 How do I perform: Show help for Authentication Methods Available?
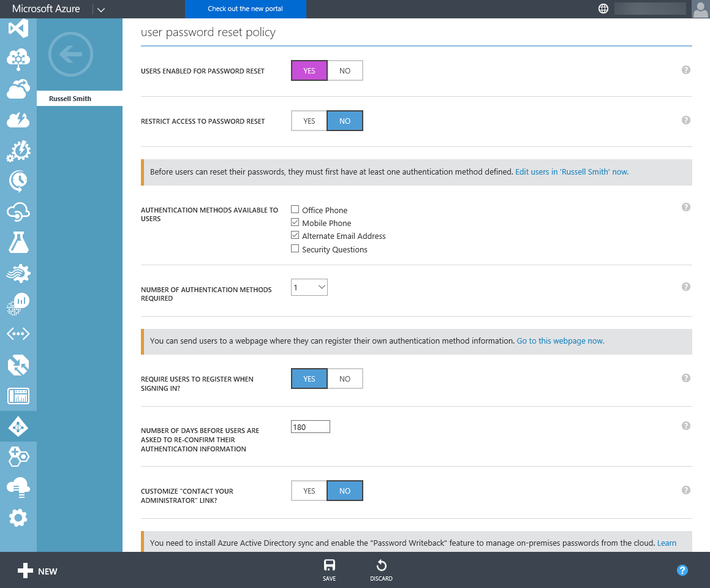tap(686, 207)
